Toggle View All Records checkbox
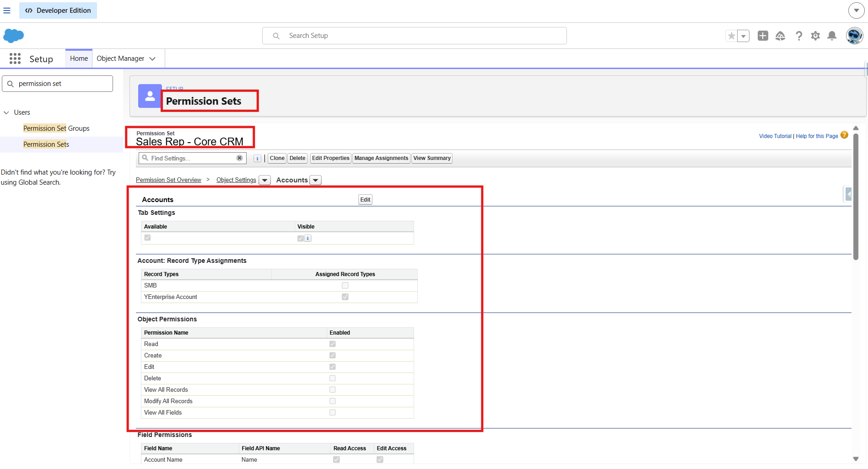 pyautogui.click(x=333, y=389)
